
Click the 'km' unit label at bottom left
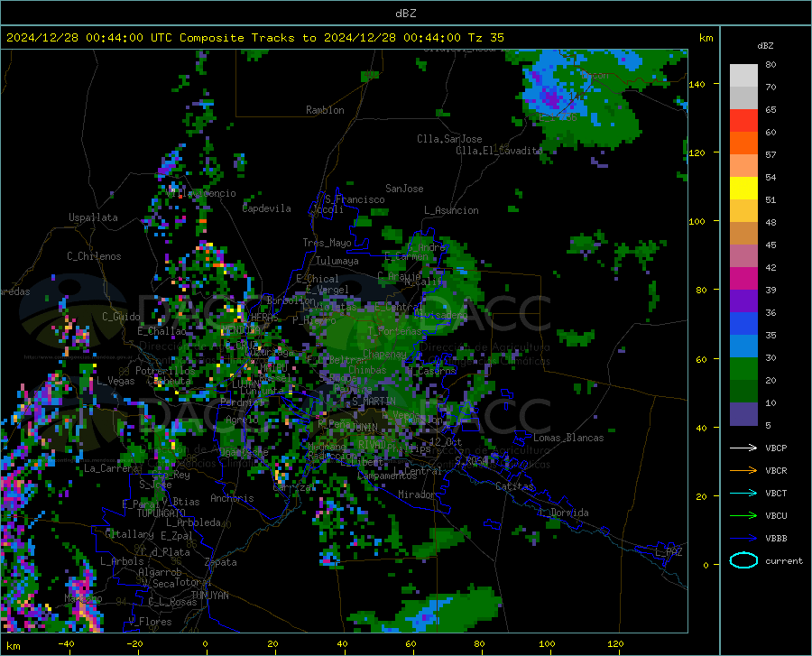(x=13, y=646)
